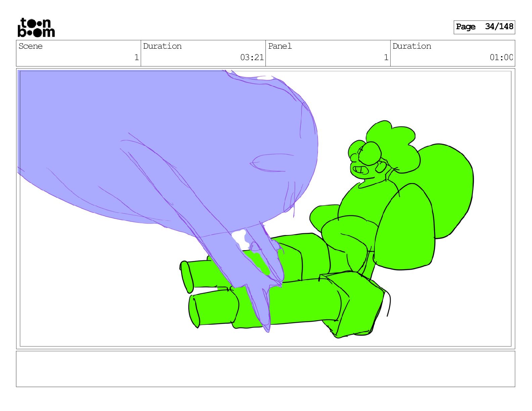
Task: Click the Scene label
Action: (31, 46)
